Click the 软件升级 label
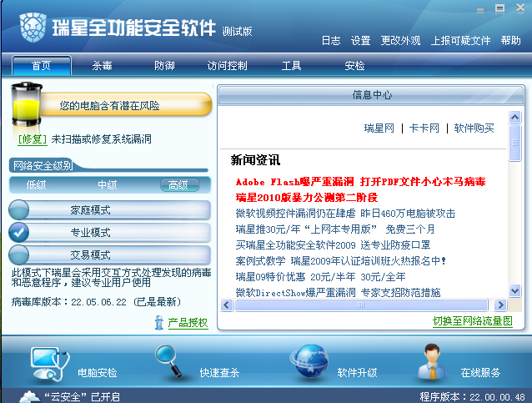 (357, 373)
